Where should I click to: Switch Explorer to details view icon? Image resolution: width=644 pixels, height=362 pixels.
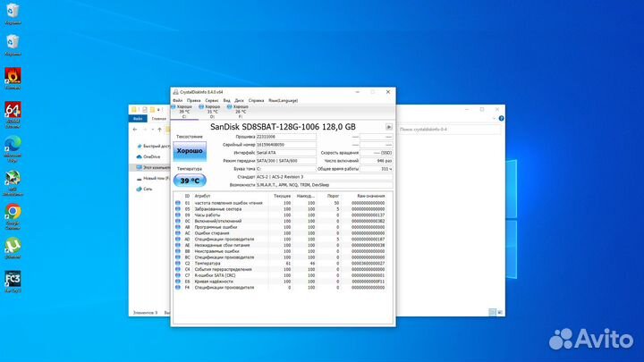(492, 312)
